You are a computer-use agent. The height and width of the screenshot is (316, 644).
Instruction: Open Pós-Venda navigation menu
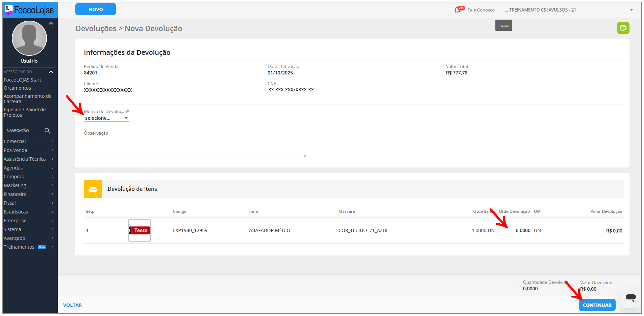tap(29, 150)
